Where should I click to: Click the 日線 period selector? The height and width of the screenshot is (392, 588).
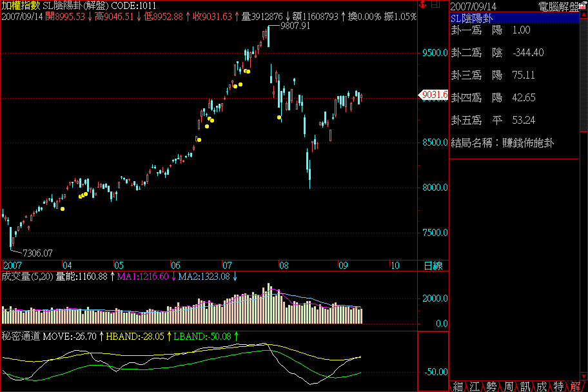click(x=433, y=265)
